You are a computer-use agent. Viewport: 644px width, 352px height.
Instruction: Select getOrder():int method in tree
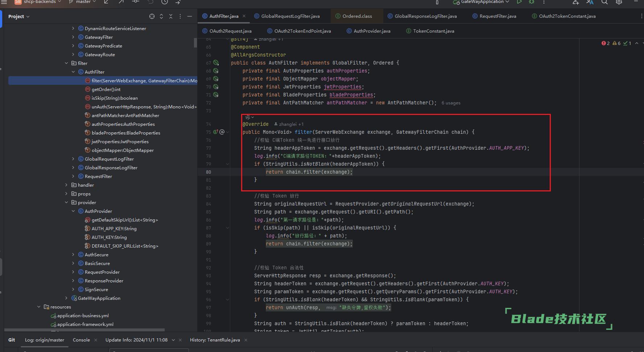point(106,89)
